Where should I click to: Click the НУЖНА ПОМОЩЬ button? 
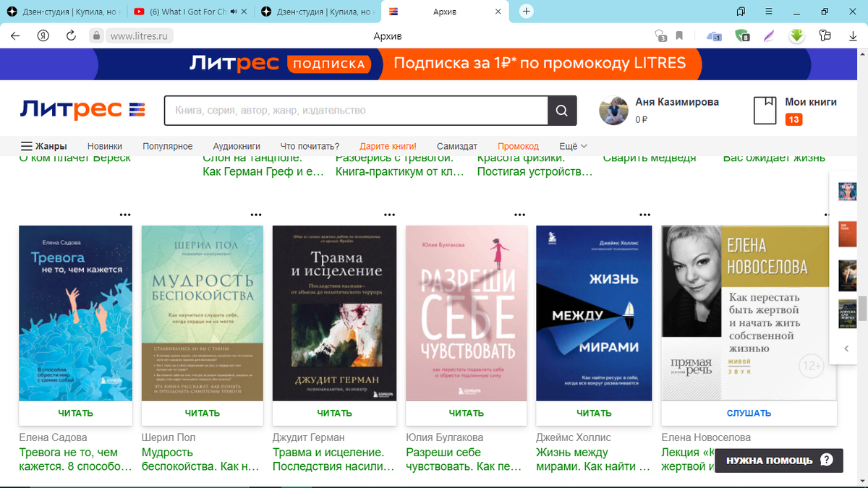tap(779, 460)
